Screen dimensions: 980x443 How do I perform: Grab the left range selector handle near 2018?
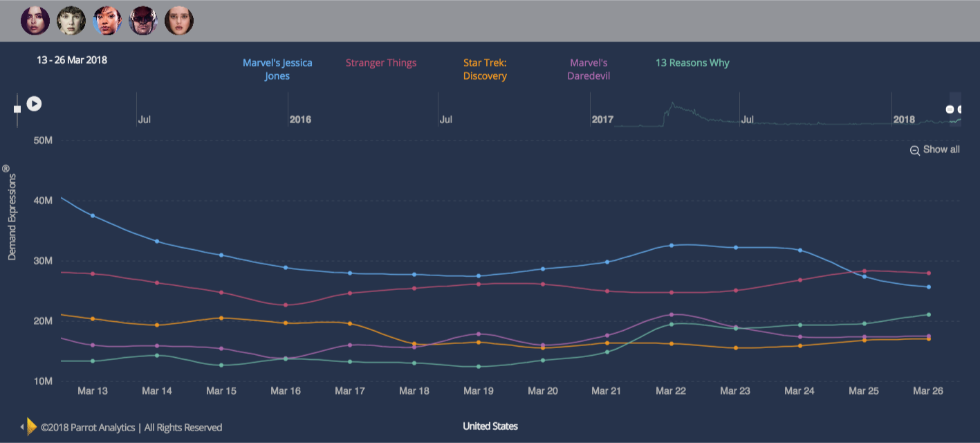(x=950, y=109)
